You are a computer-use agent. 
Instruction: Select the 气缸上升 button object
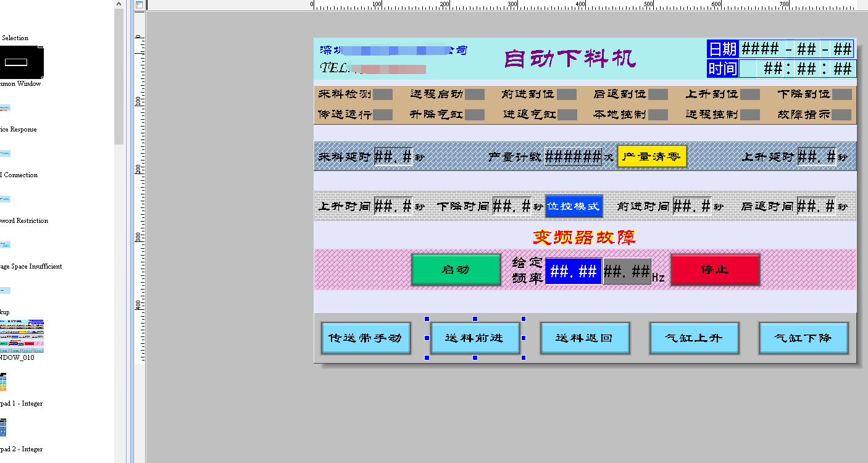click(694, 338)
